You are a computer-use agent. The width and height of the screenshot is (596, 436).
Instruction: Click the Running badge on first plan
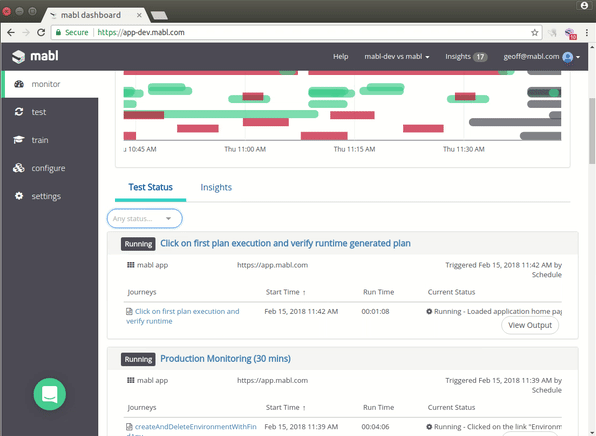[x=138, y=244]
